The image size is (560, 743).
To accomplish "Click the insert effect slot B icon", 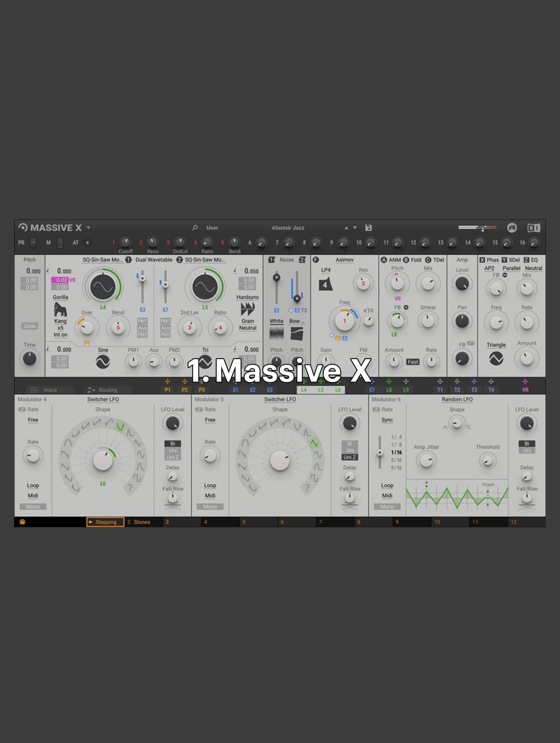I will (x=406, y=260).
